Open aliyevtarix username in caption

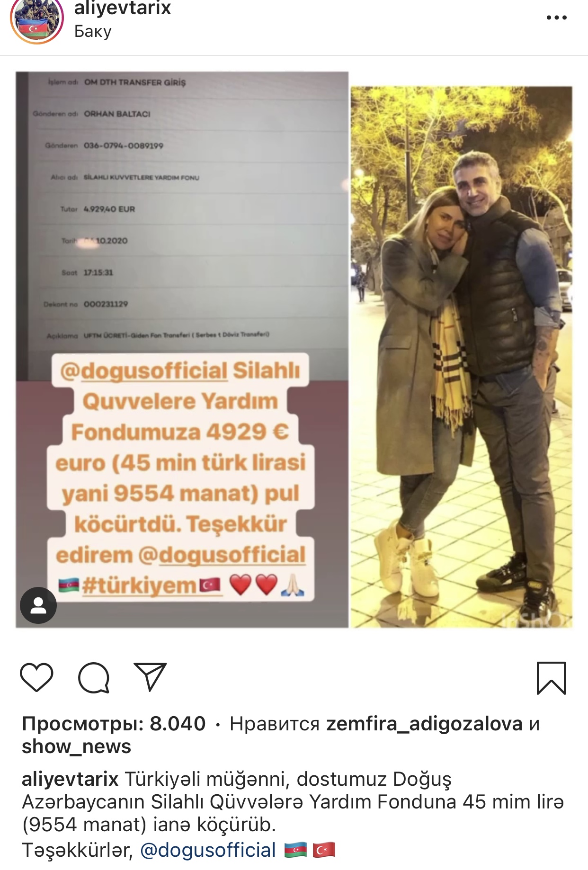coord(70,779)
